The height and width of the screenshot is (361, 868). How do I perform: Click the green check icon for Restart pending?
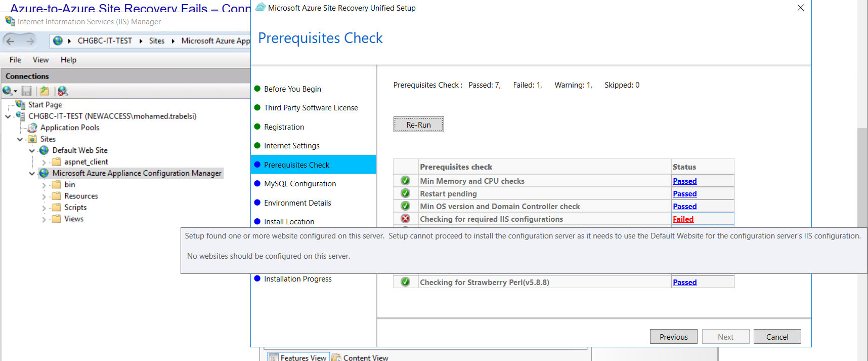click(x=406, y=193)
